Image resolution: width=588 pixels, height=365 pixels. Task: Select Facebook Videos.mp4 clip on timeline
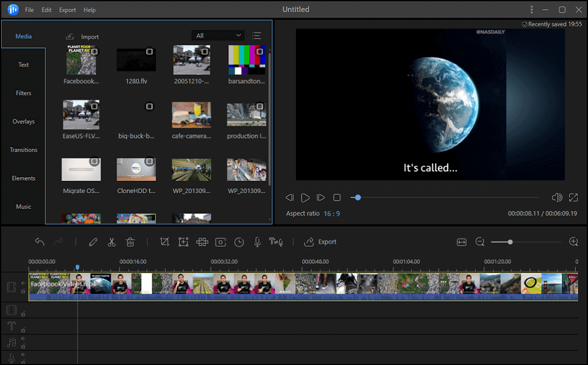click(303, 287)
